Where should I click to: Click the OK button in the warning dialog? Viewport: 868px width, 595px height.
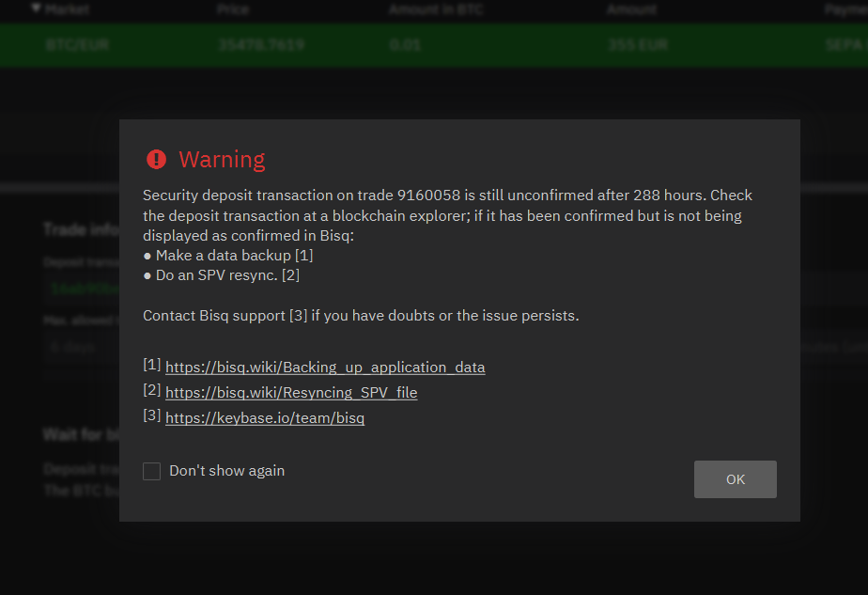pos(735,479)
